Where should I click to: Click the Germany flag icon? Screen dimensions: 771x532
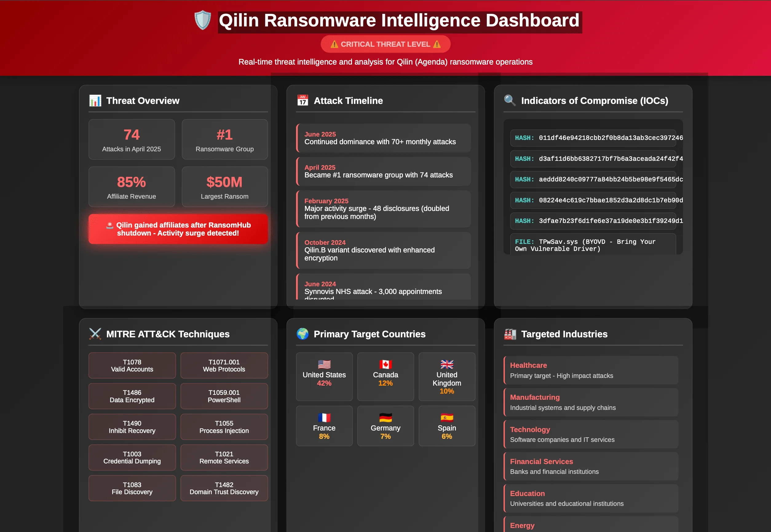point(385,418)
